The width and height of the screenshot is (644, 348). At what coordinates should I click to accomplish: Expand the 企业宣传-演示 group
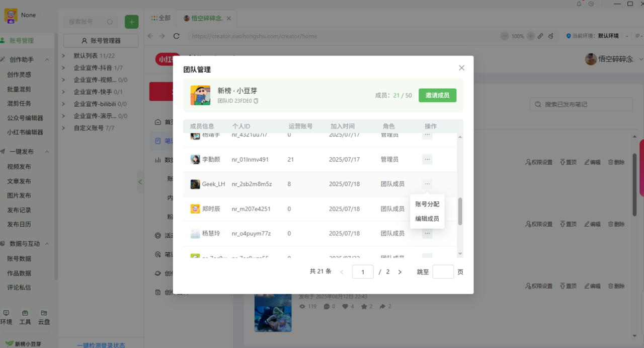point(63,116)
